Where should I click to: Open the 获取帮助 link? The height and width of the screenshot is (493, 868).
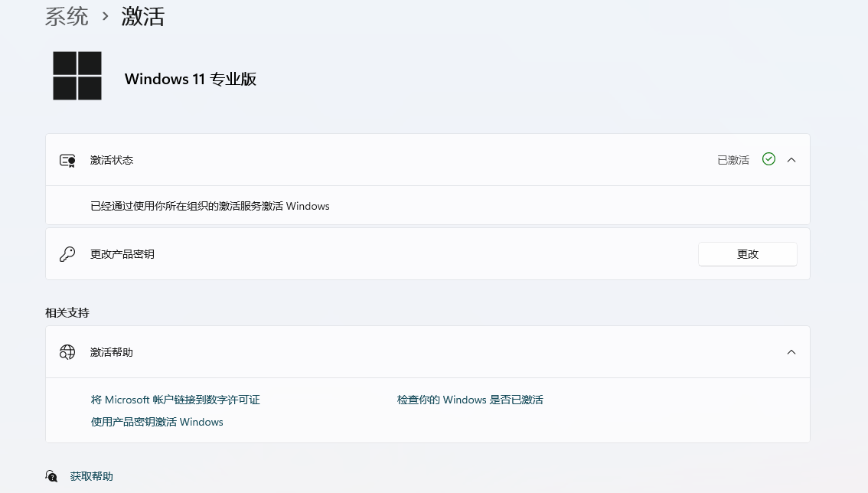92,476
